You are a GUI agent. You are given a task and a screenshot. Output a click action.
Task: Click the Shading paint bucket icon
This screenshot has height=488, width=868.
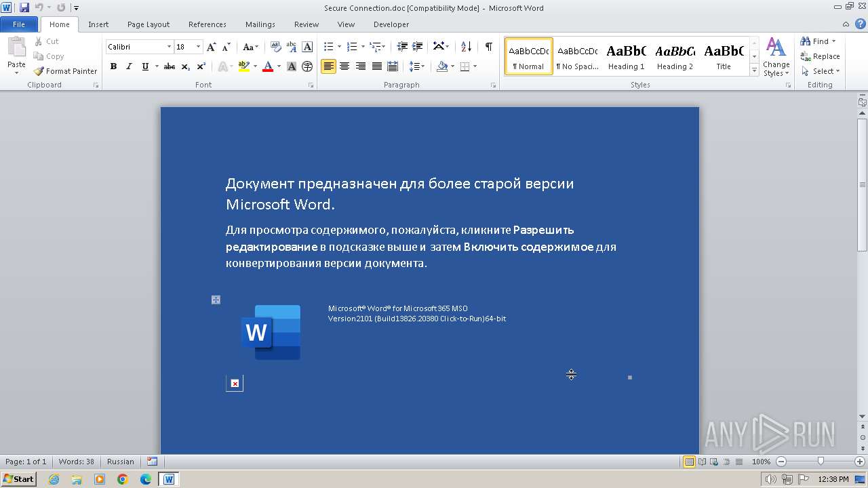tap(442, 66)
